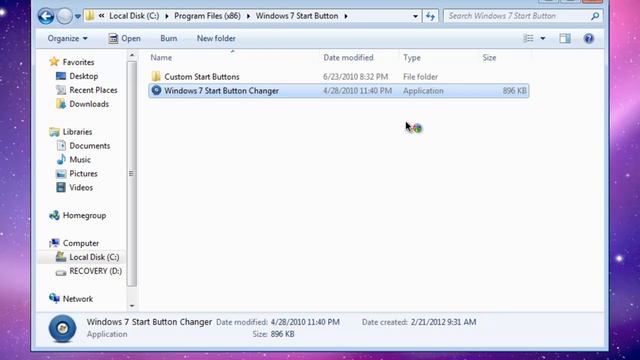The image size is (640, 360).
Task: Click the Videos filmstrip icon
Action: point(61,187)
